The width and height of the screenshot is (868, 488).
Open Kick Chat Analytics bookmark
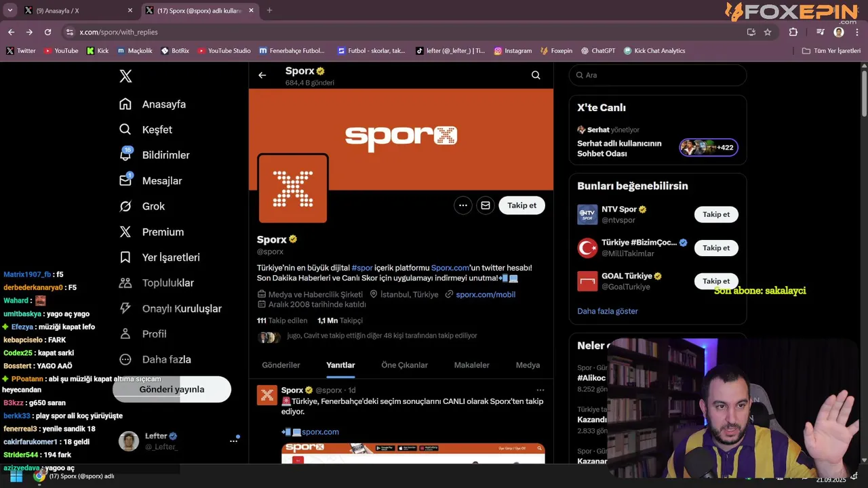point(654,51)
